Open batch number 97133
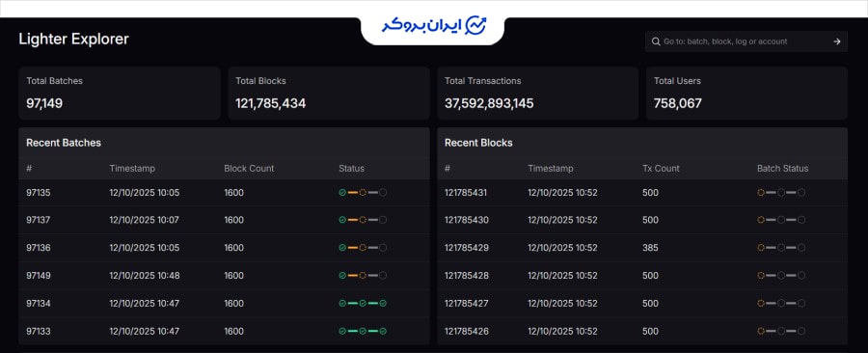 [x=39, y=331]
